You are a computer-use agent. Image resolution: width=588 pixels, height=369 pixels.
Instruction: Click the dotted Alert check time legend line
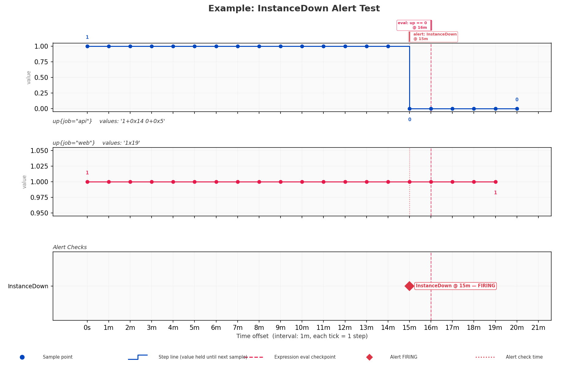coord(485,357)
